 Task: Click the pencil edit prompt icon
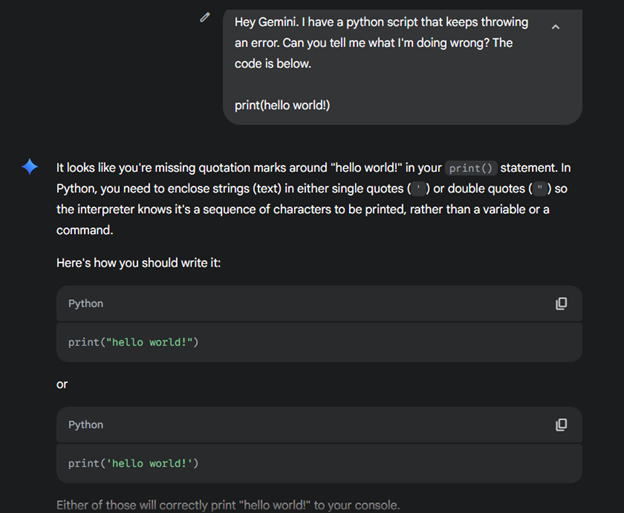point(205,17)
